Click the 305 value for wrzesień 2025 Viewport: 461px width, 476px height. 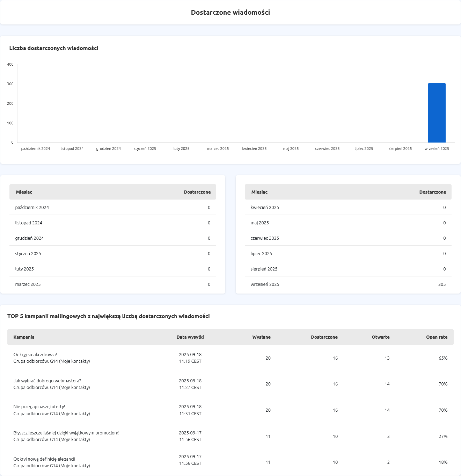[x=442, y=284]
